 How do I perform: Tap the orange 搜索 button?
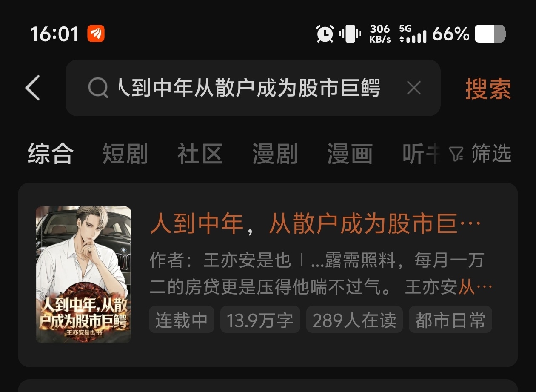tap(488, 88)
